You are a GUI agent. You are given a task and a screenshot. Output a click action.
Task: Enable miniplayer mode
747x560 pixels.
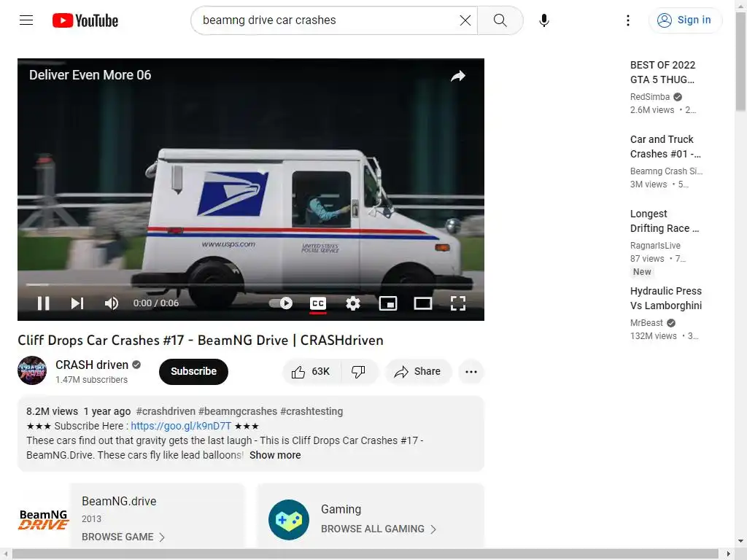[x=388, y=303]
